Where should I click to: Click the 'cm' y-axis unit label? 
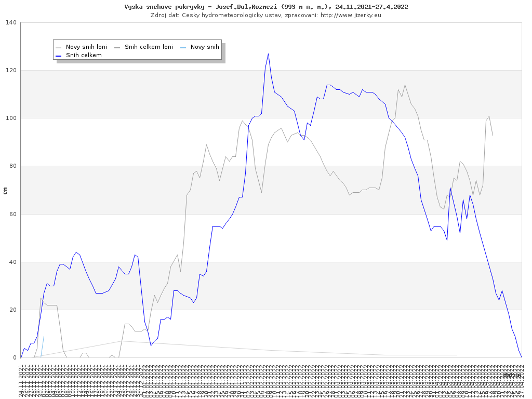click(5, 191)
